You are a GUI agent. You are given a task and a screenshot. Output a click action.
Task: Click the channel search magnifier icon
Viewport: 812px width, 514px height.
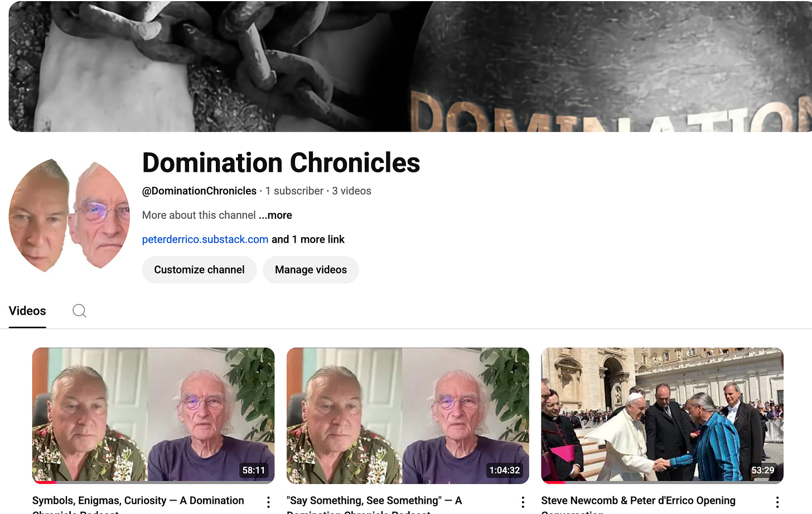pos(79,311)
